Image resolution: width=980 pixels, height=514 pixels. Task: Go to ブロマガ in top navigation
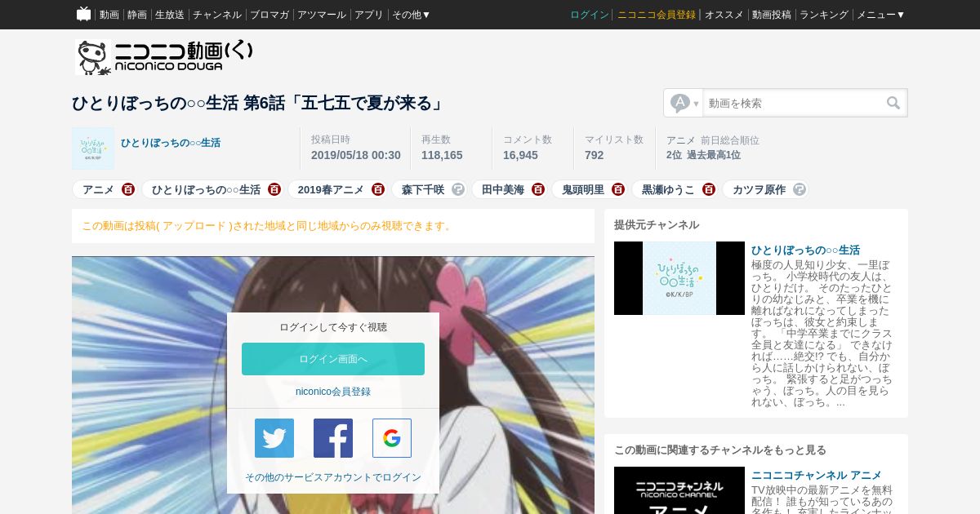coord(269,15)
